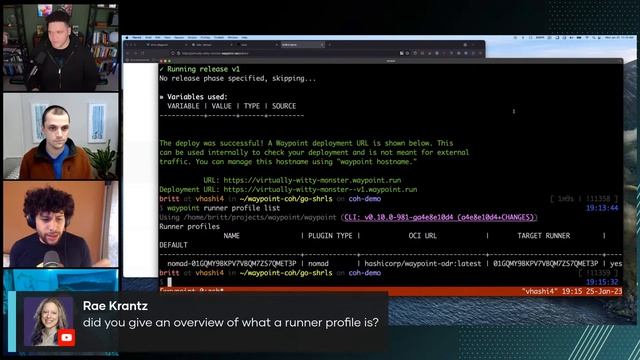Click Rae Krantz's profile picture
This screenshot has height=360, width=640.
[x=48, y=321]
